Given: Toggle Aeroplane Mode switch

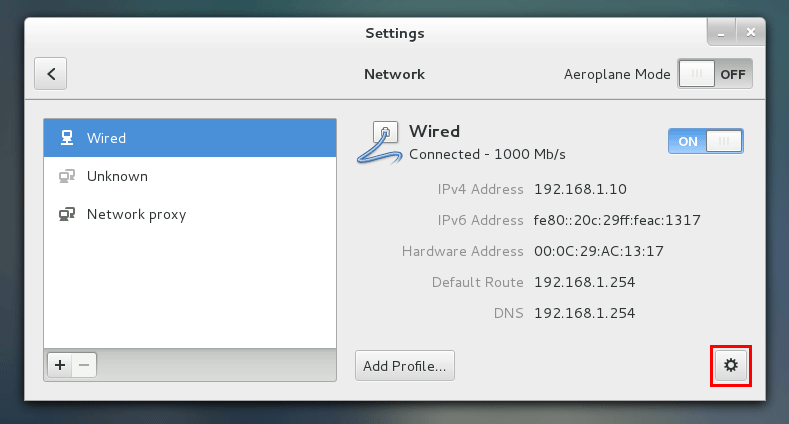Looking at the screenshot, I should tap(715, 74).
